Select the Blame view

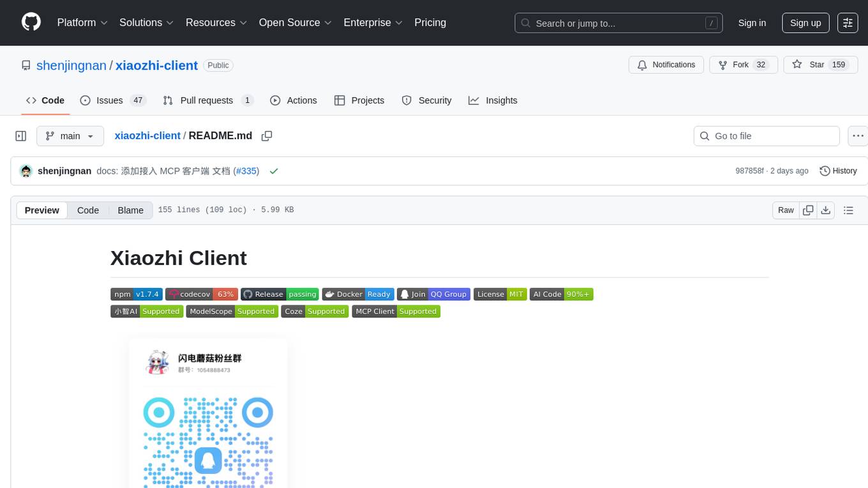(x=131, y=210)
